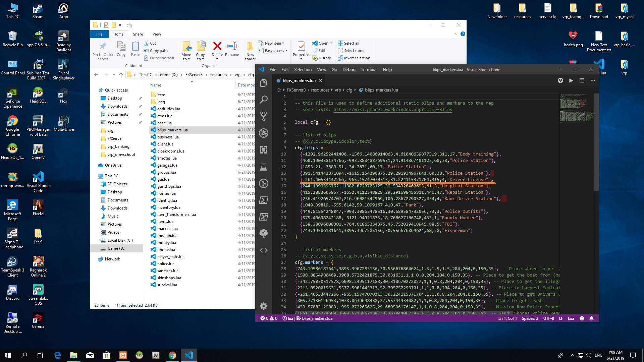
Task: Open the notifications bell in status bar
Action: click(592, 318)
